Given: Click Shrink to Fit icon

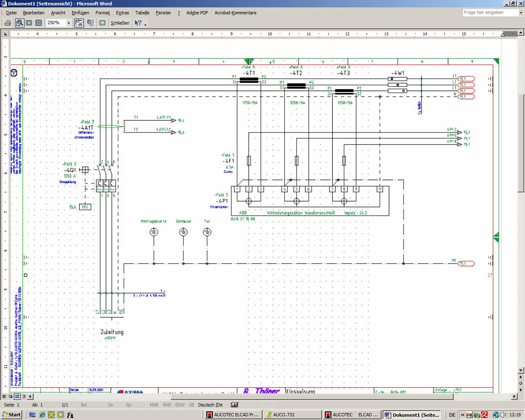Looking at the screenshot, I should tap(91, 23).
